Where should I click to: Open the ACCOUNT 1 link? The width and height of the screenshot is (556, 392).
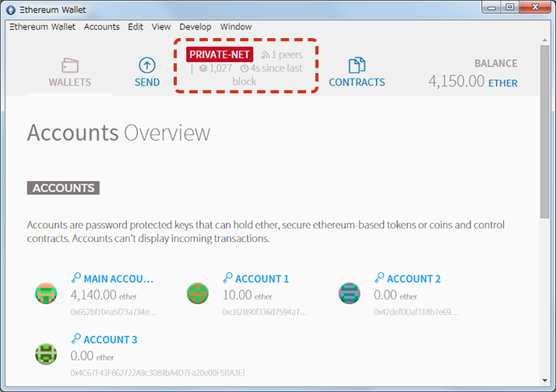[x=262, y=279]
